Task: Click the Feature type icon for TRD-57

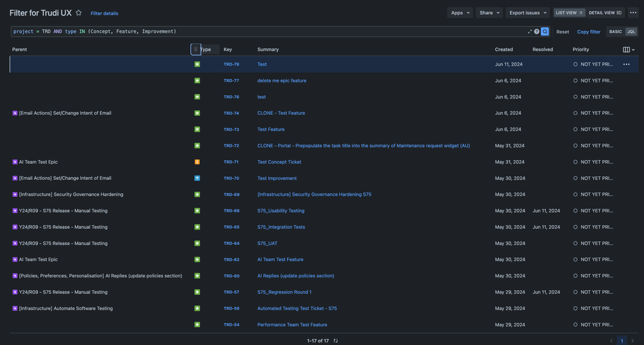Action: click(x=197, y=292)
